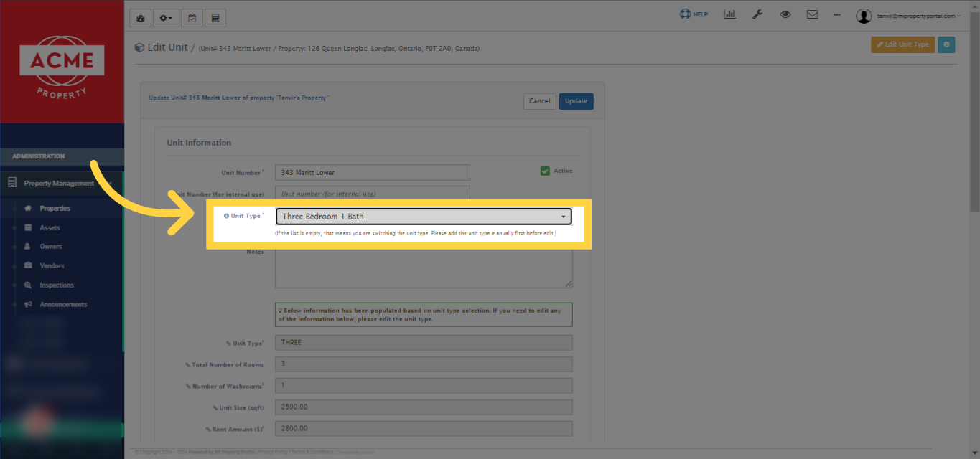Click the wrench tools icon in top bar
This screenshot has width=980, height=459.
click(x=757, y=14)
